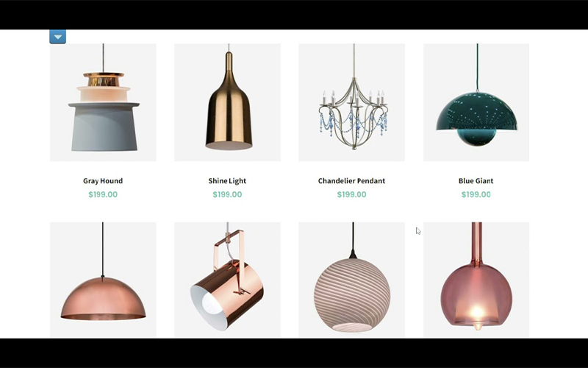Click the $199.00 price under Shine Light
This screenshot has width=588, height=368.
(x=227, y=194)
